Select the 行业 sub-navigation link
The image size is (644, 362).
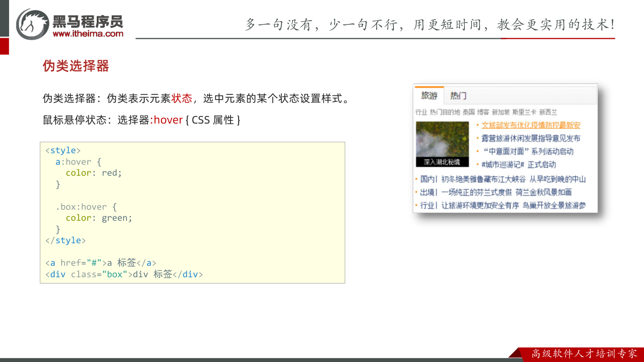pos(421,112)
